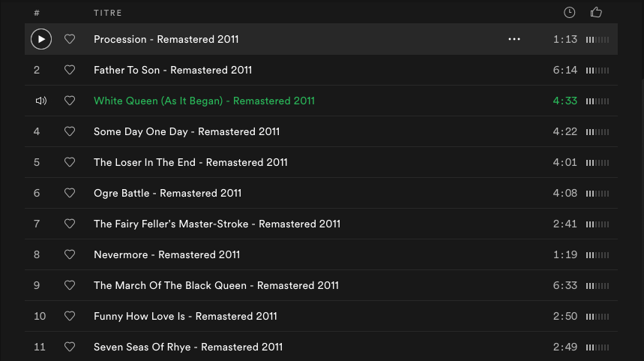Sort tracks by the TITRE column header
The image size is (644, 361).
tap(108, 13)
